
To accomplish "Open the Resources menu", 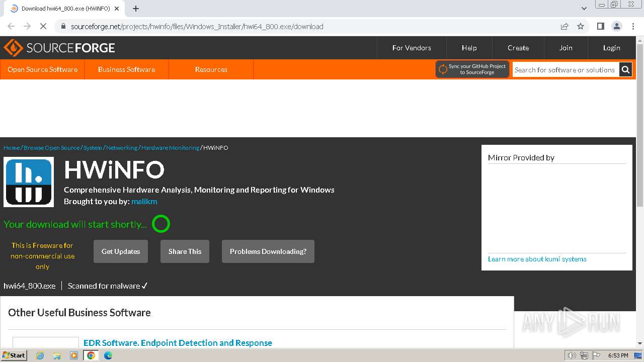I will (x=211, y=69).
